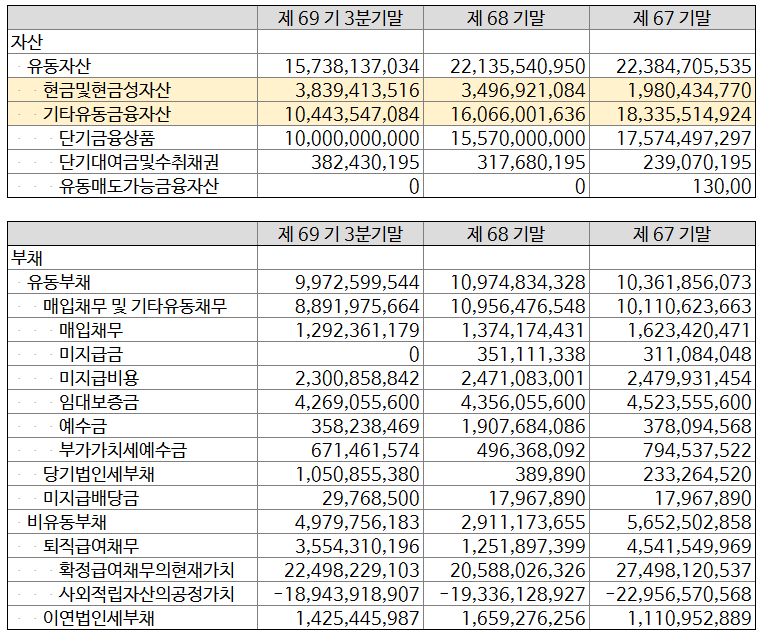Select the 임대보증금 row label
Screen dimensions: 760x637
(x=99, y=402)
